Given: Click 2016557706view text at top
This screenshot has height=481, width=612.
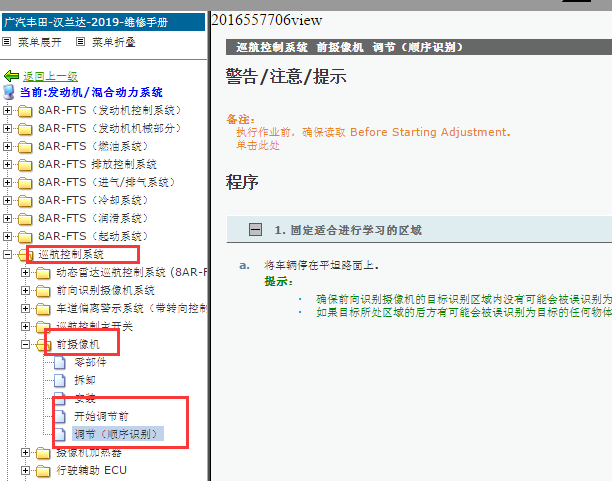Looking at the screenshot, I should click(267, 20).
